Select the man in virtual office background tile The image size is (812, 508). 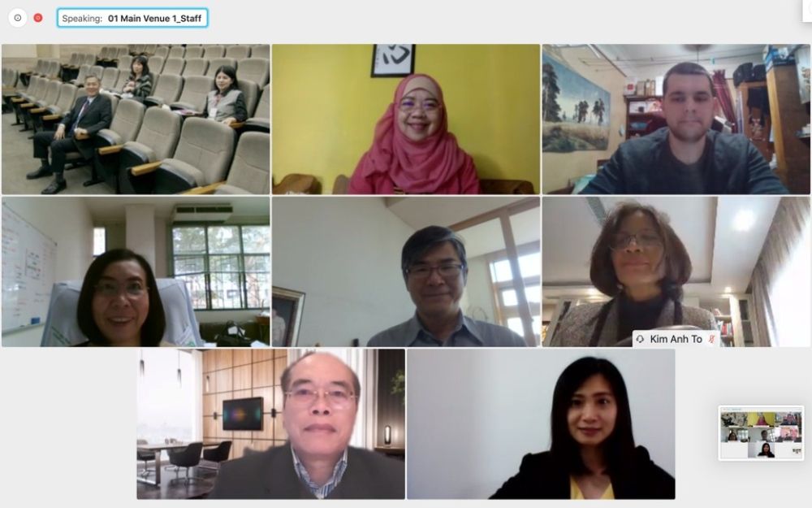(271, 424)
